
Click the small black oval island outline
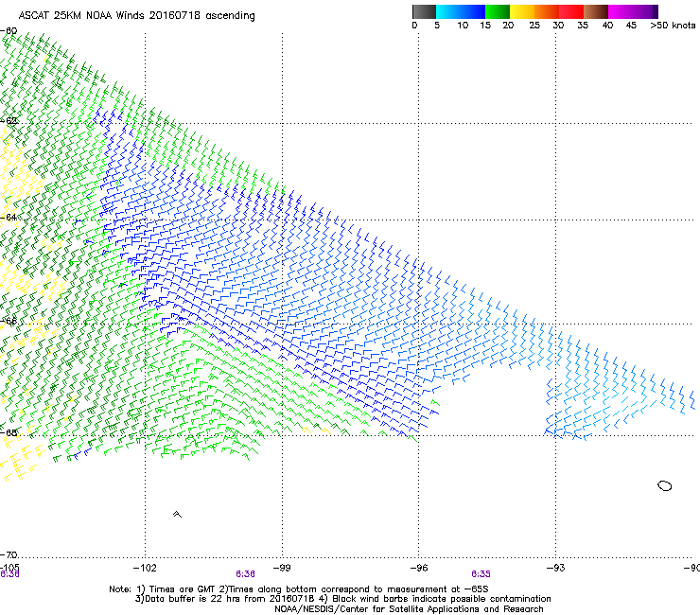(x=665, y=486)
